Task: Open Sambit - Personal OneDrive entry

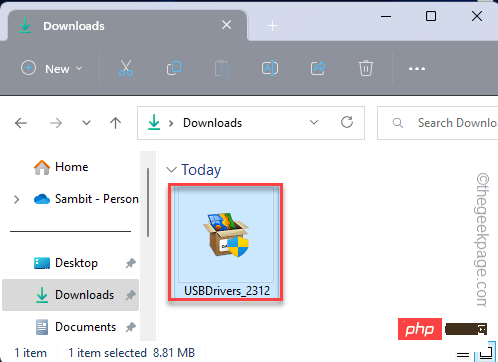Action: pos(86,199)
